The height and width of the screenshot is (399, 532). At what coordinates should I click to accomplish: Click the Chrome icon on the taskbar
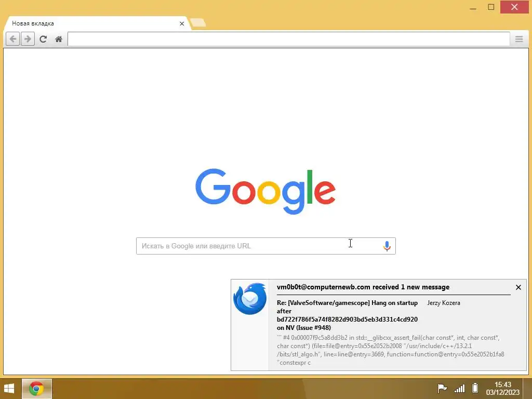click(x=37, y=389)
